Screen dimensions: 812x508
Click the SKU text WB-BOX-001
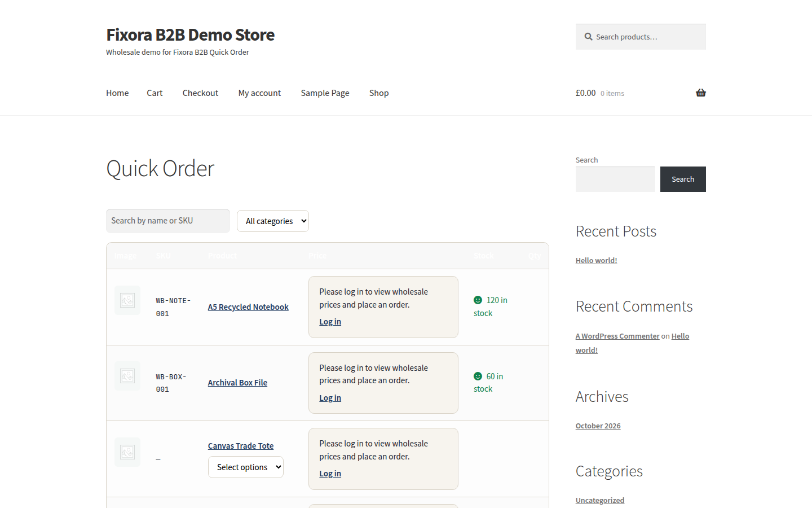[171, 383]
